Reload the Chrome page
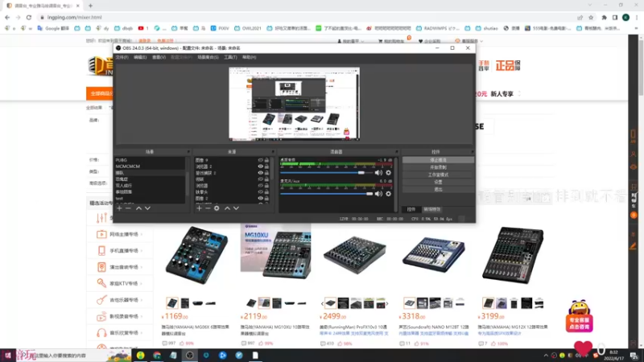Screen dimensions: 644x362 tap(29, 17)
